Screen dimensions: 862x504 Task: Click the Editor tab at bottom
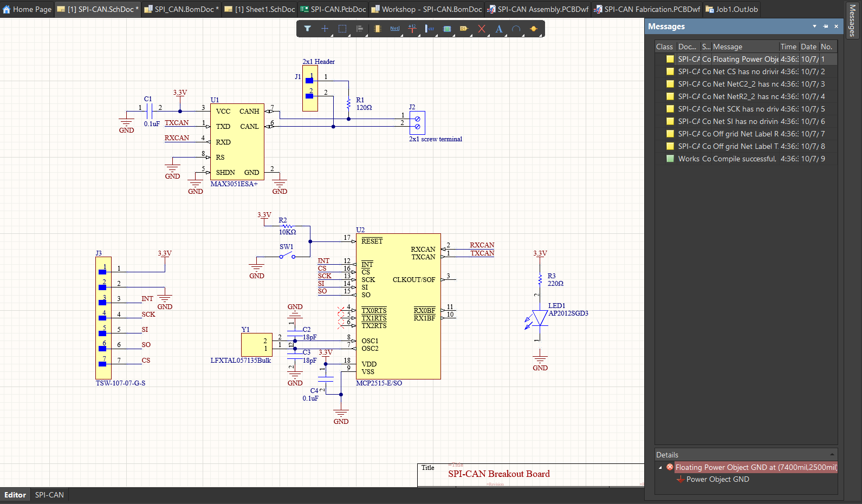click(15, 495)
